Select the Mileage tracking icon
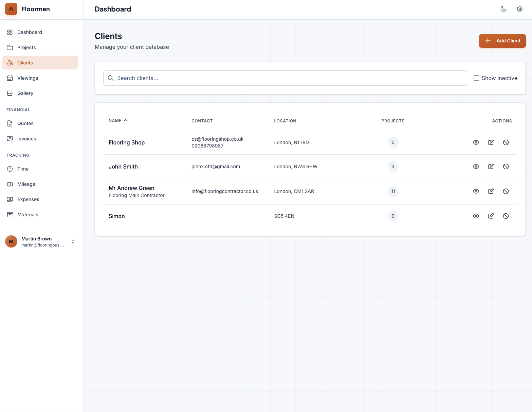Image resolution: width=532 pixels, height=412 pixels. tap(10, 184)
